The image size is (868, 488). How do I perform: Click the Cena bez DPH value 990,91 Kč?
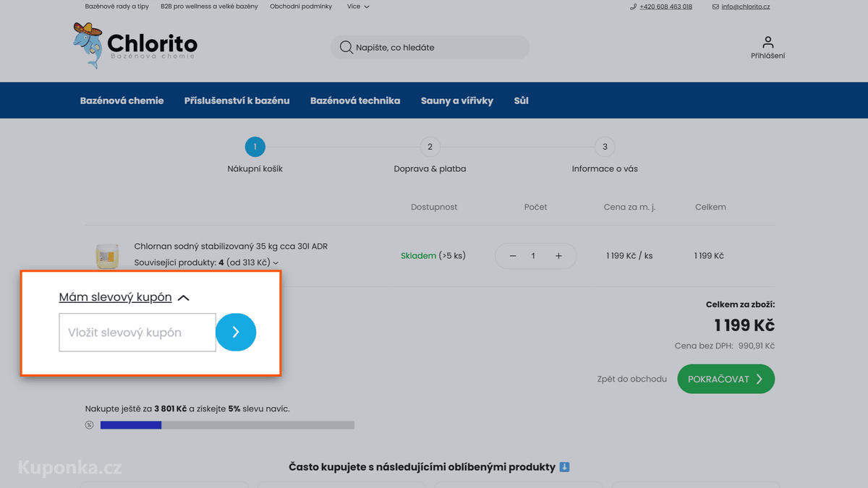coord(756,346)
